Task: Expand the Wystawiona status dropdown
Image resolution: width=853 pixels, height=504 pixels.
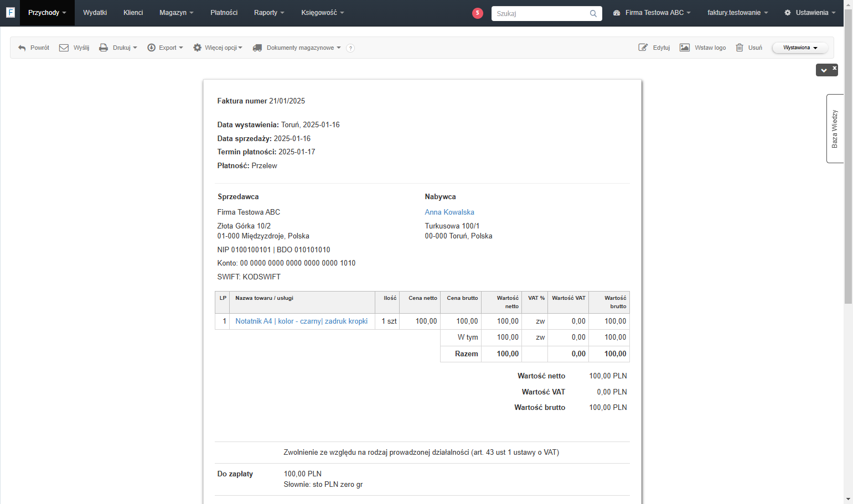Action: coord(800,48)
